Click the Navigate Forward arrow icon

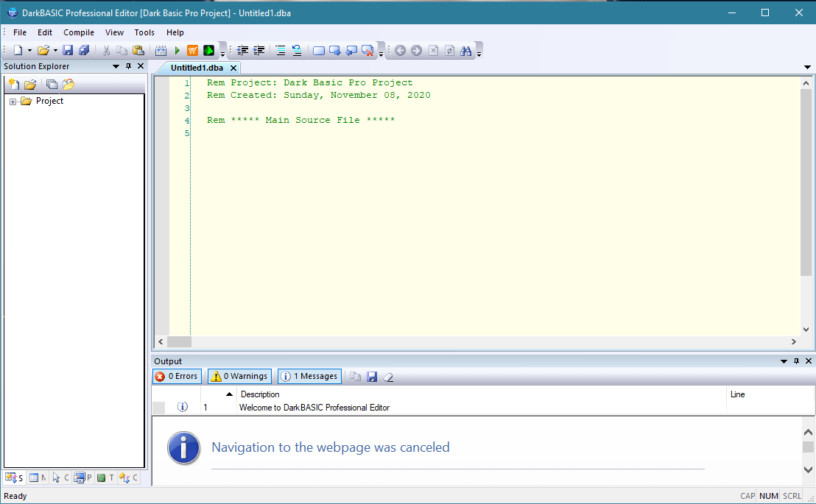point(416,51)
